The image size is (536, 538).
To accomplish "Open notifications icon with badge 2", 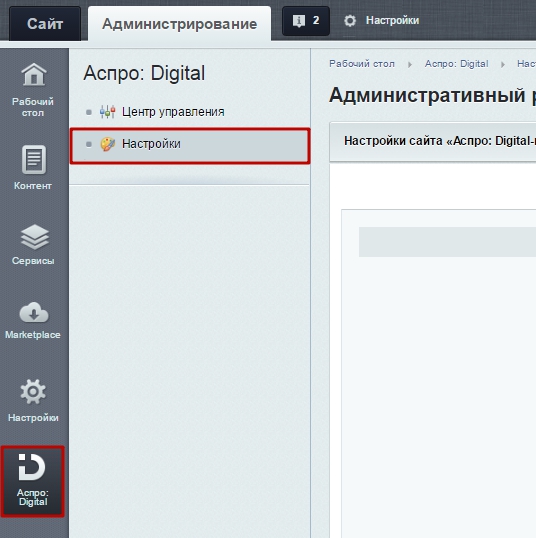I will pos(306,21).
